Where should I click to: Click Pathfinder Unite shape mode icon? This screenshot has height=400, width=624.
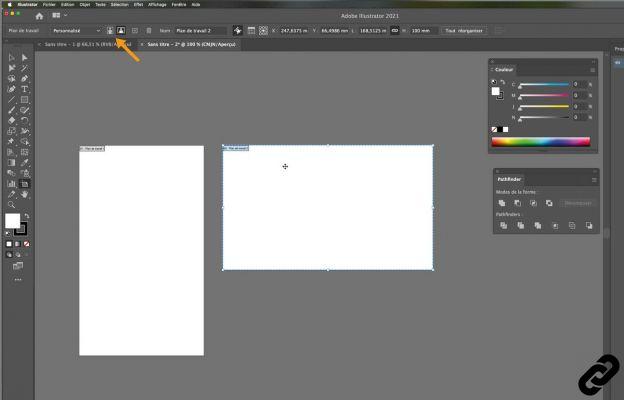[502, 203]
